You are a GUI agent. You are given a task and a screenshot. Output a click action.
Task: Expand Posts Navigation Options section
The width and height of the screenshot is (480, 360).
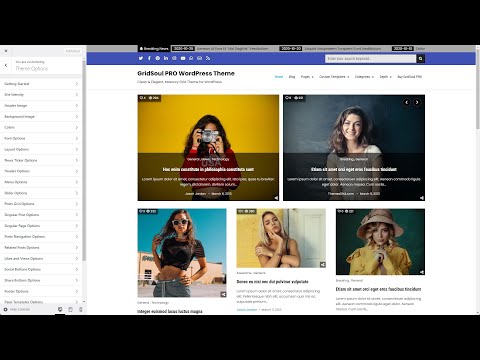(41, 237)
